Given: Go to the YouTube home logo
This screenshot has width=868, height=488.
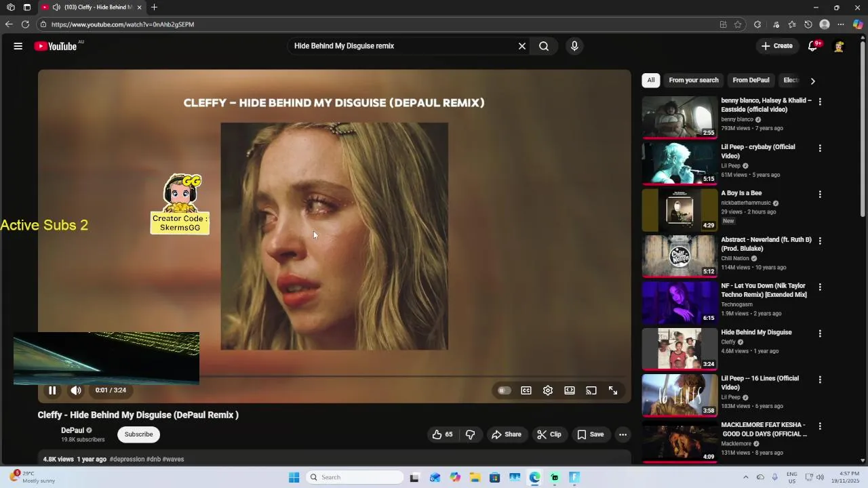Looking at the screenshot, I should click(x=56, y=46).
